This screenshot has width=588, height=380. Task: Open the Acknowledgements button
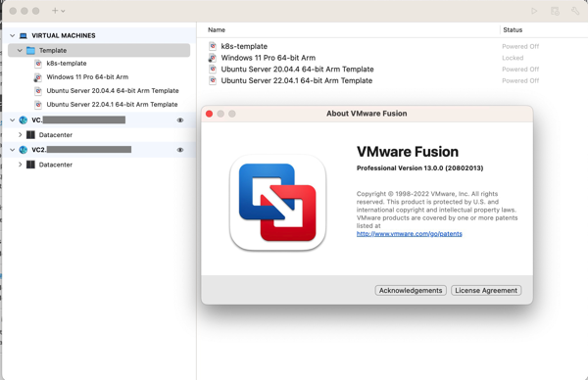click(411, 291)
